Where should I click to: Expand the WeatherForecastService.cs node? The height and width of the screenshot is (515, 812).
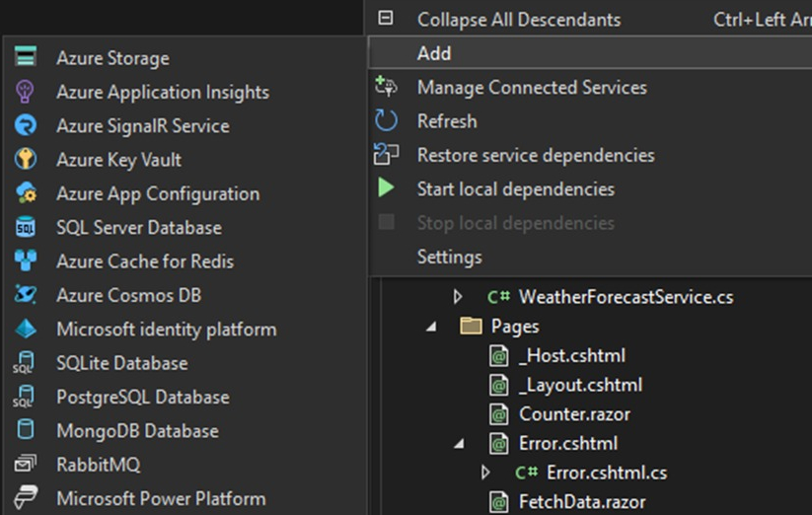(x=457, y=297)
